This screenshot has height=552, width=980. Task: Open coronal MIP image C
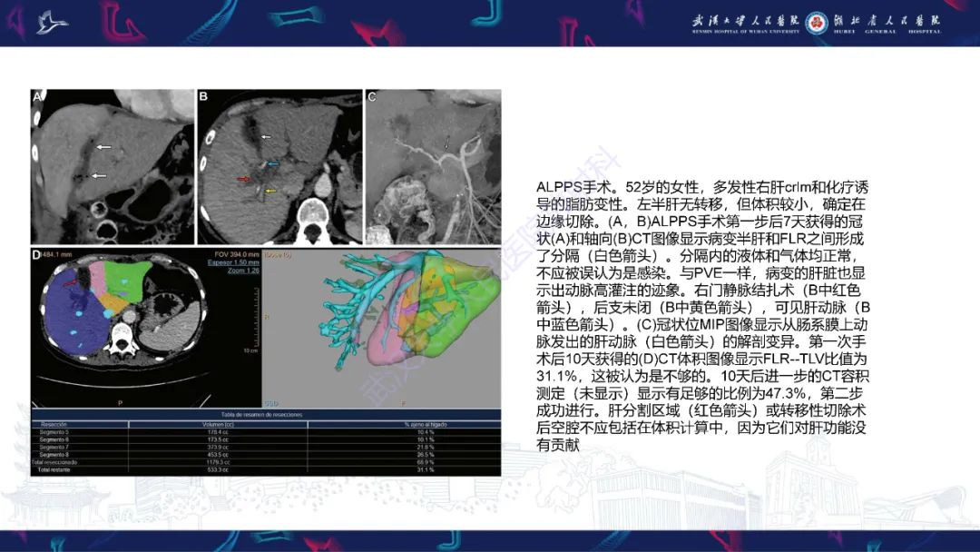(x=433, y=167)
